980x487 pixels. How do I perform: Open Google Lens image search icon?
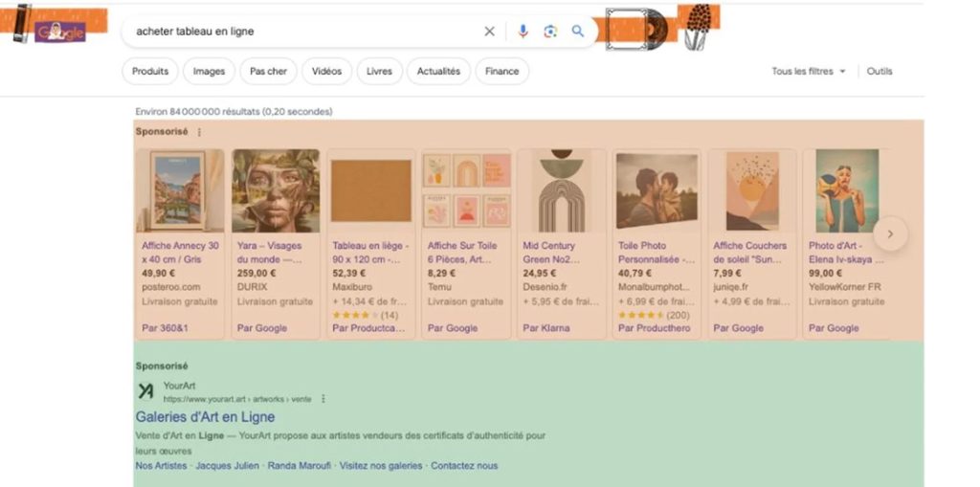click(x=550, y=32)
